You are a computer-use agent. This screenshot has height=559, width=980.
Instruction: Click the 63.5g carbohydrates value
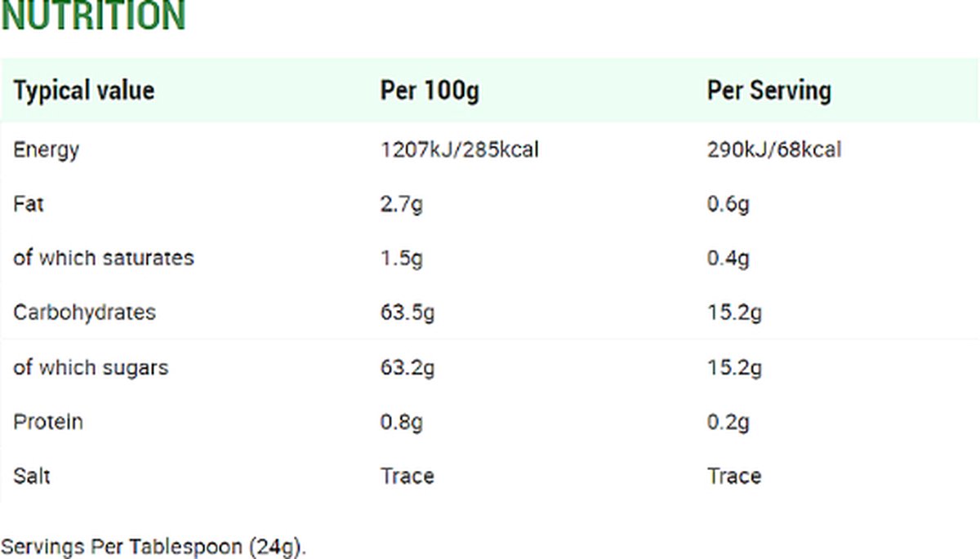click(408, 312)
